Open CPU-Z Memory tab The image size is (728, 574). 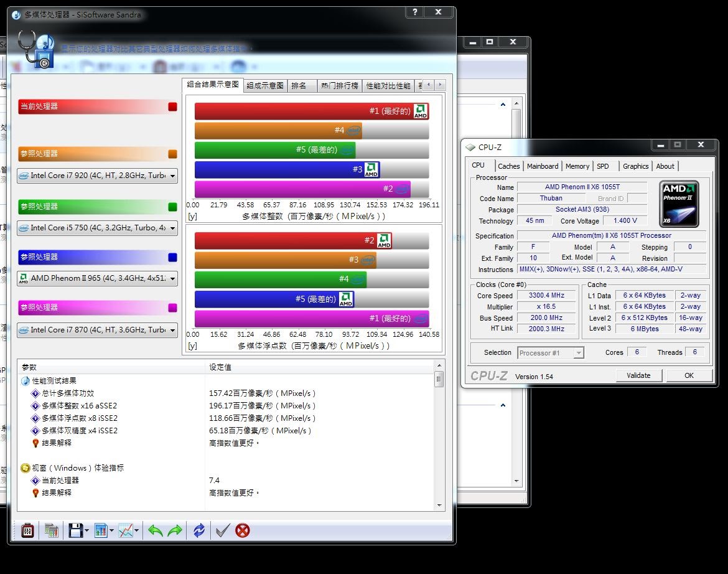[x=577, y=166]
